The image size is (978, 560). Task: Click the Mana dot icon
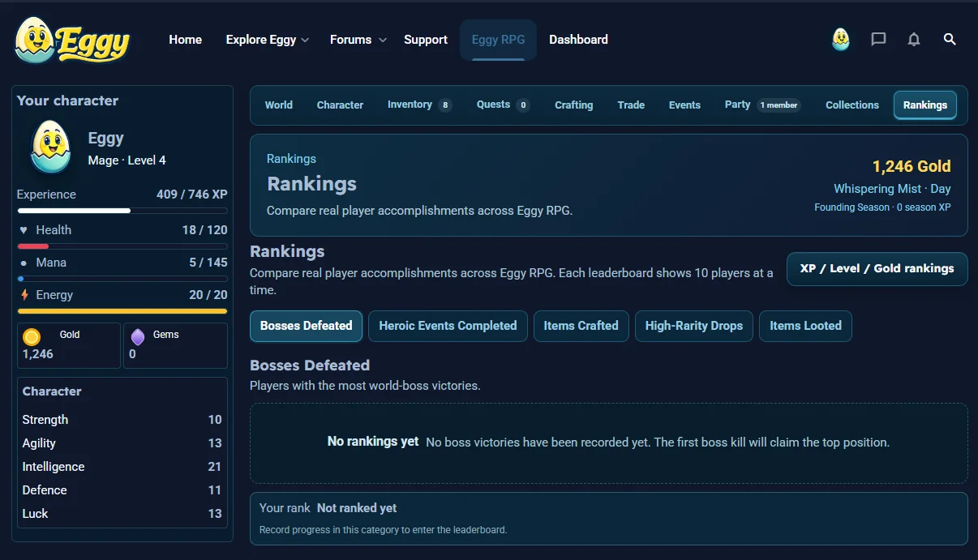(x=24, y=263)
